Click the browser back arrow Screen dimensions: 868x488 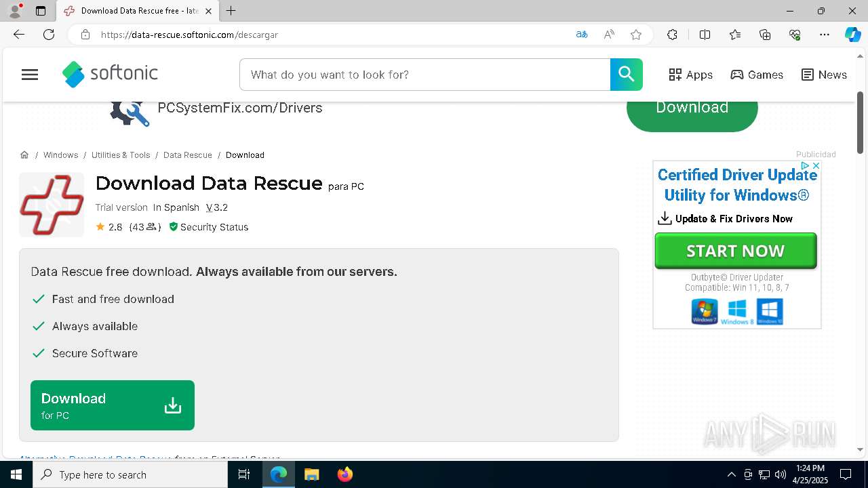pyautogui.click(x=19, y=35)
